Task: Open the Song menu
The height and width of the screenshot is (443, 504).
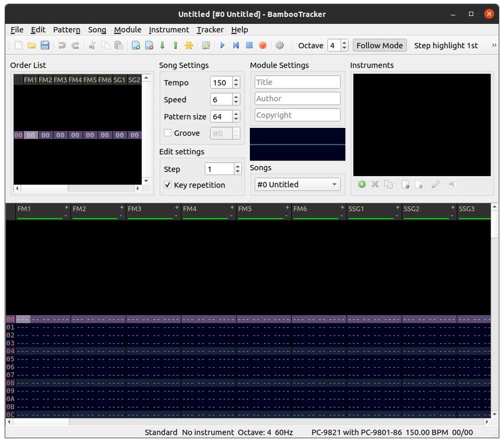Action: (x=97, y=30)
